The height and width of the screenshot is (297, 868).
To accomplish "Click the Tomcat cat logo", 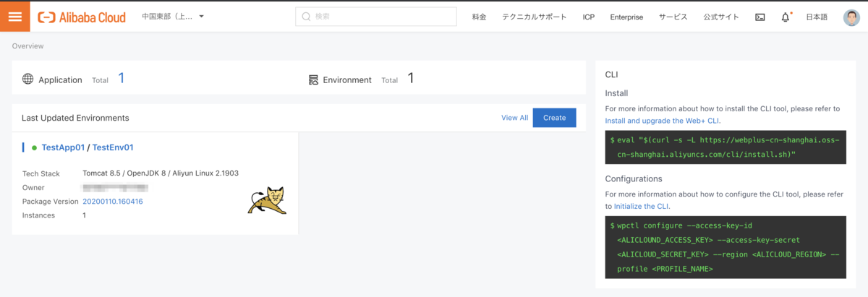I will coord(265,200).
